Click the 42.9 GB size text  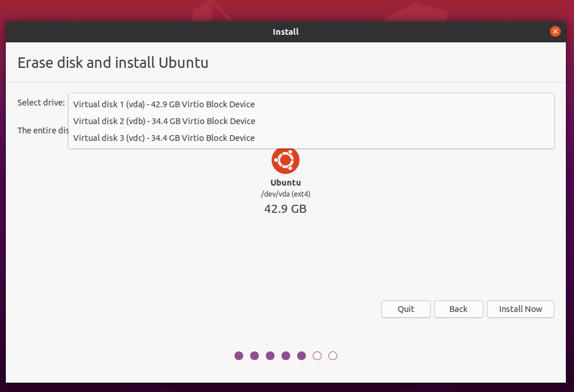pyautogui.click(x=286, y=209)
